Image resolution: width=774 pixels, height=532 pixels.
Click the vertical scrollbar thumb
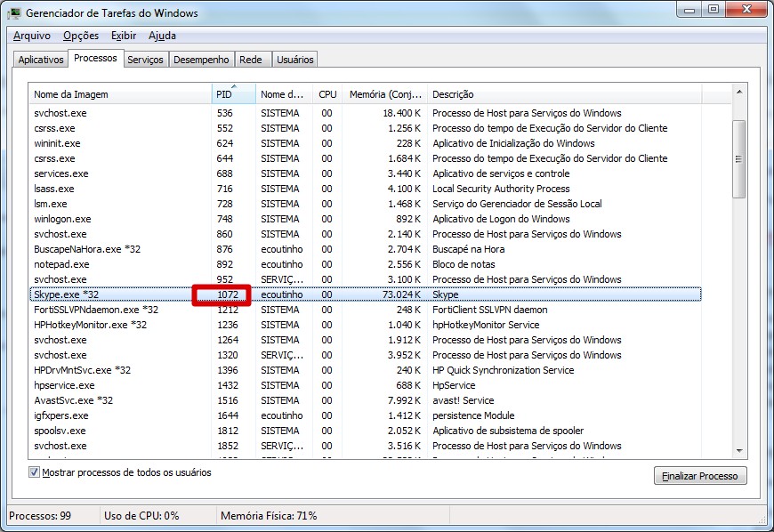pyautogui.click(x=739, y=159)
